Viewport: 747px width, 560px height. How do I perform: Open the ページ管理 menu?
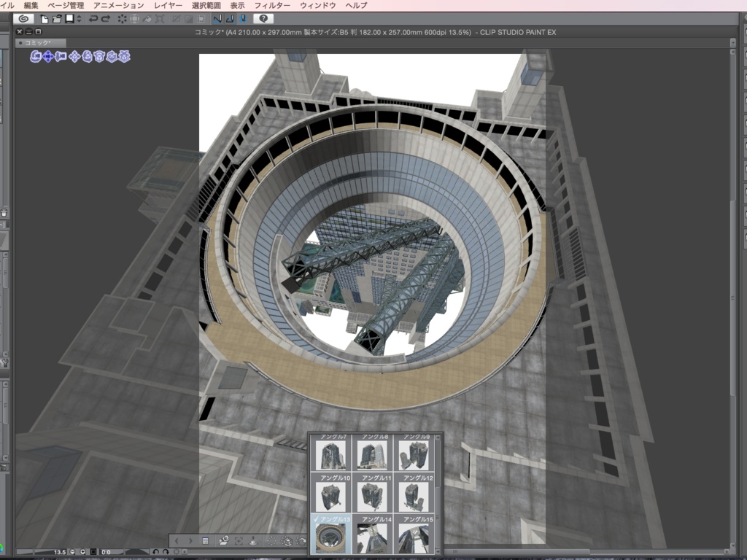pos(66,5)
